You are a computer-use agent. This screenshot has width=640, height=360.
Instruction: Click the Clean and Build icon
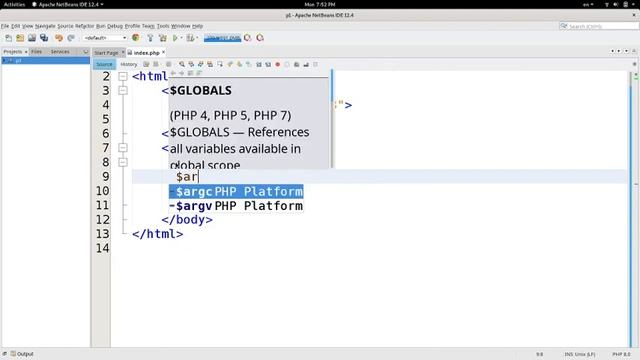(162, 38)
